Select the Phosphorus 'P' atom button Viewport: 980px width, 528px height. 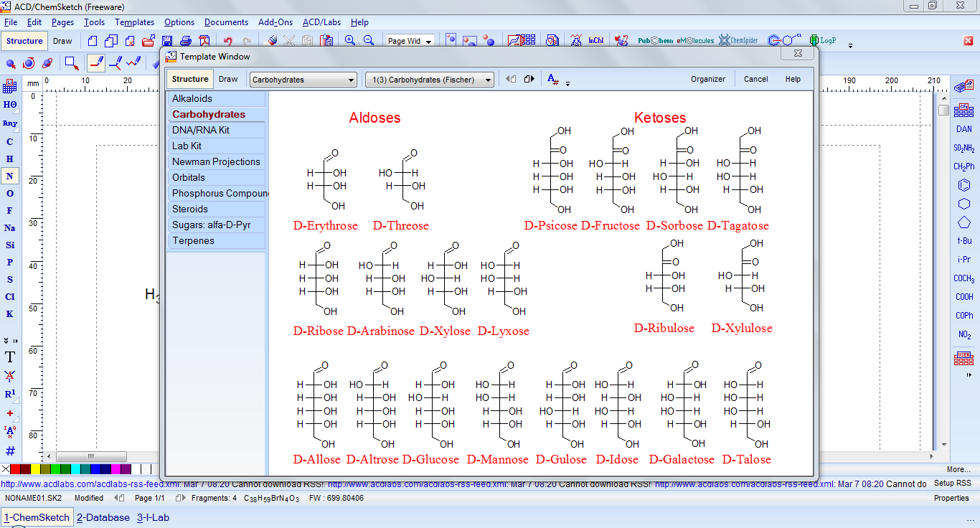click(10, 262)
